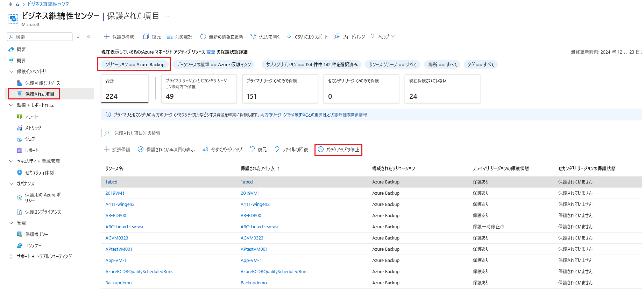Click 場所 == すべて filter pill

[443, 64]
